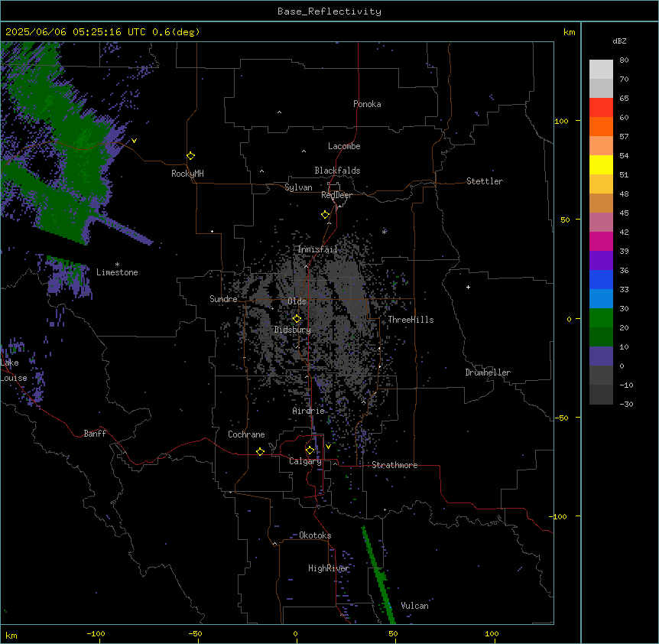Click the Sundre label
The width and height of the screenshot is (659, 644).
(x=223, y=299)
